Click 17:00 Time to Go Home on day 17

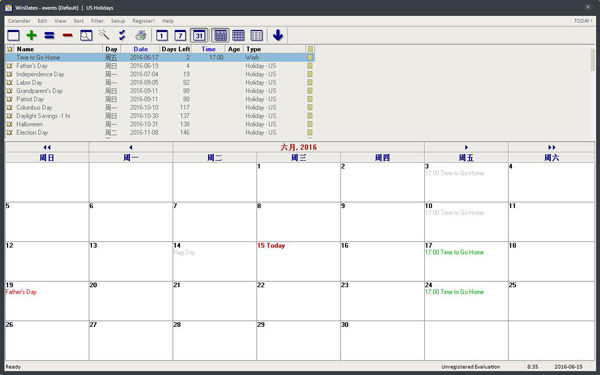(454, 253)
